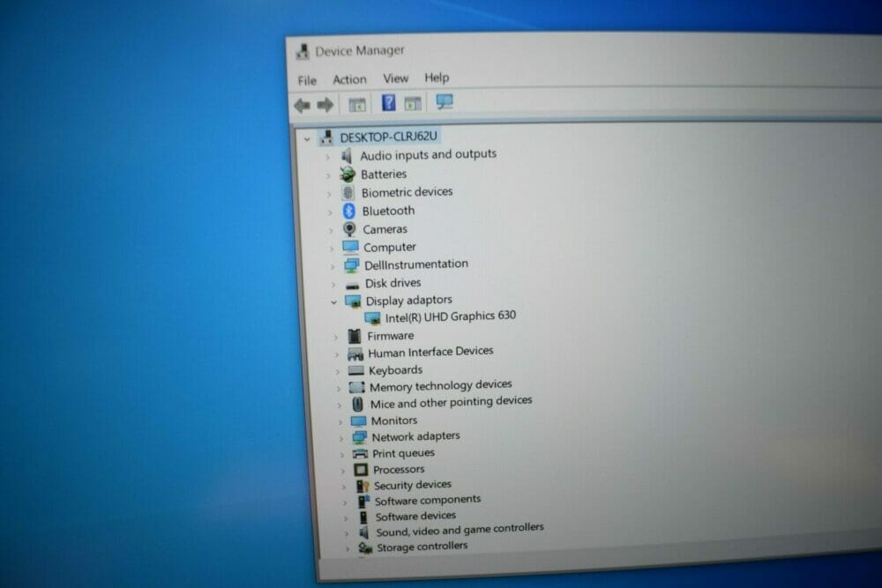Select the Human Interface Devices label
Screen dimensions: 882x588
point(430,352)
